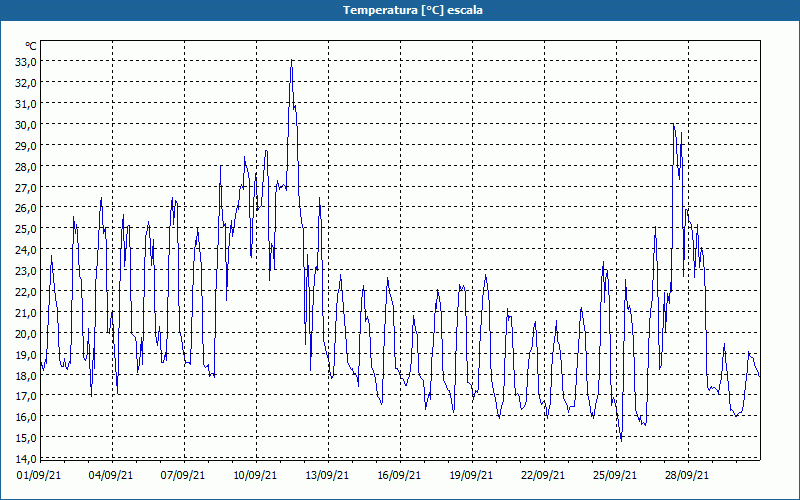Click the lowest curve dip near 25/09/21
800x500 pixels.
[620, 439]
